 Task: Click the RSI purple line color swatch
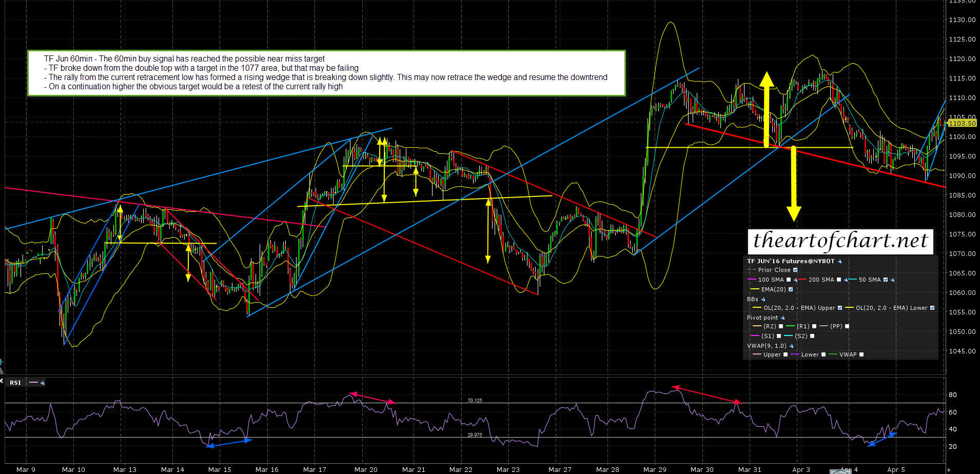click(x=34, y=383)
